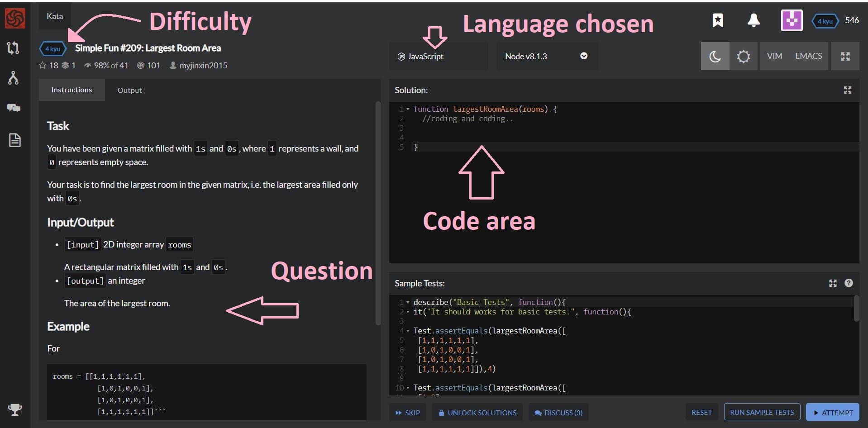Open the user profile avatar

point(792,20)
